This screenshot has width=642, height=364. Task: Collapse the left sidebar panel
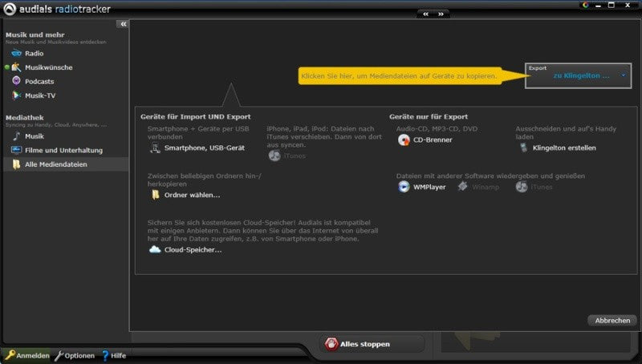click(x=123, y=24)
